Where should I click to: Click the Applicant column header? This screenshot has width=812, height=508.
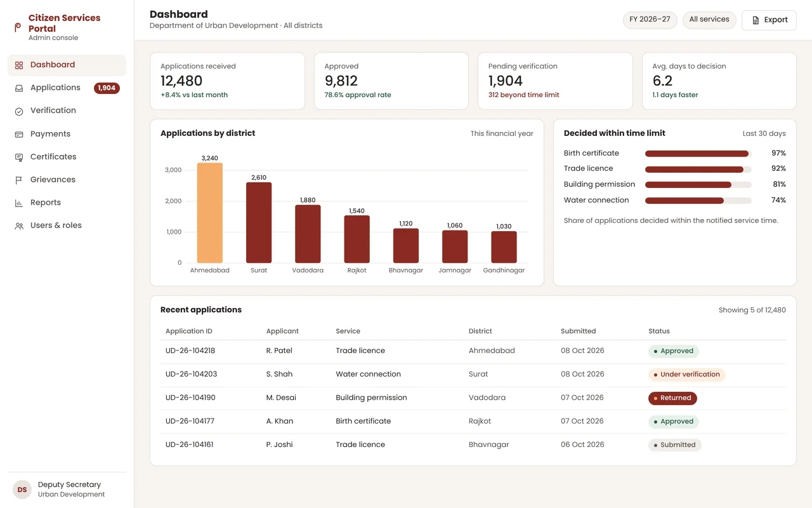(x=282, y=331)
